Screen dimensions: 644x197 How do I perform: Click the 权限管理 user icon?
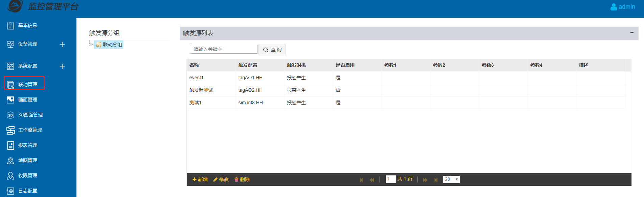(x=10, y=176)
